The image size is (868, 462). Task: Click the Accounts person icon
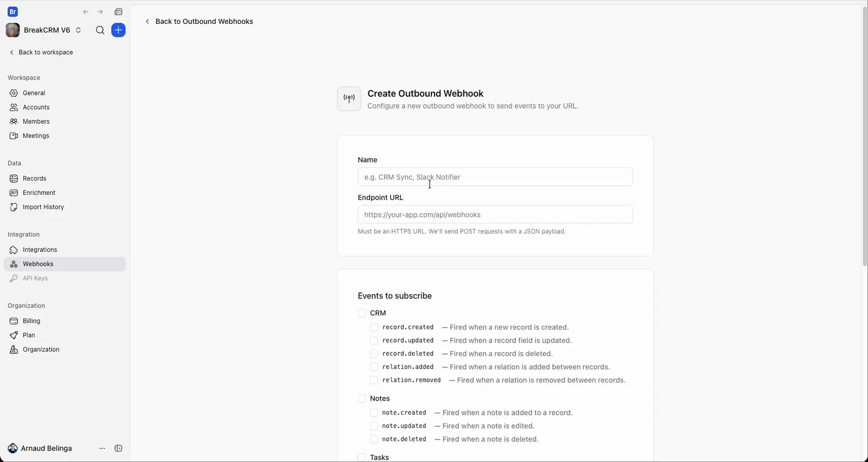(x=14, y=107)
